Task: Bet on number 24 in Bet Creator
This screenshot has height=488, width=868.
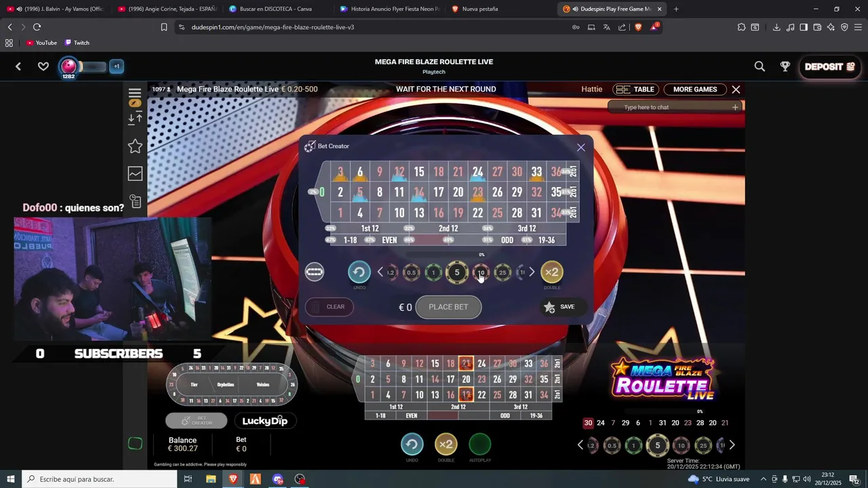Action: [x=477, y=172]
